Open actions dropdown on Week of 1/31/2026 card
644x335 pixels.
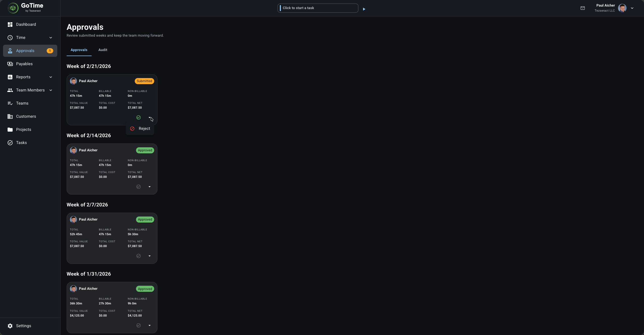[x=150, y=325]
